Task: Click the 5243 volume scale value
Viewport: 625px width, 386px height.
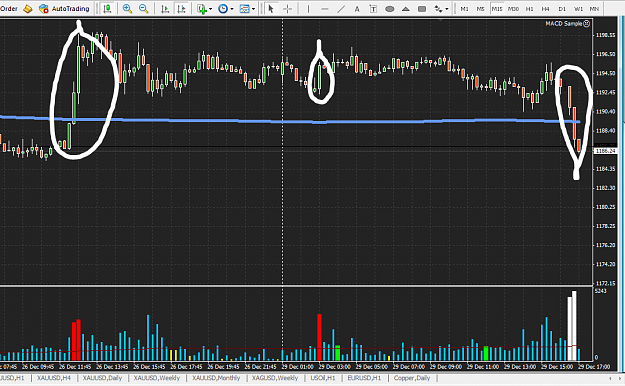Action: tap(600, 291)
